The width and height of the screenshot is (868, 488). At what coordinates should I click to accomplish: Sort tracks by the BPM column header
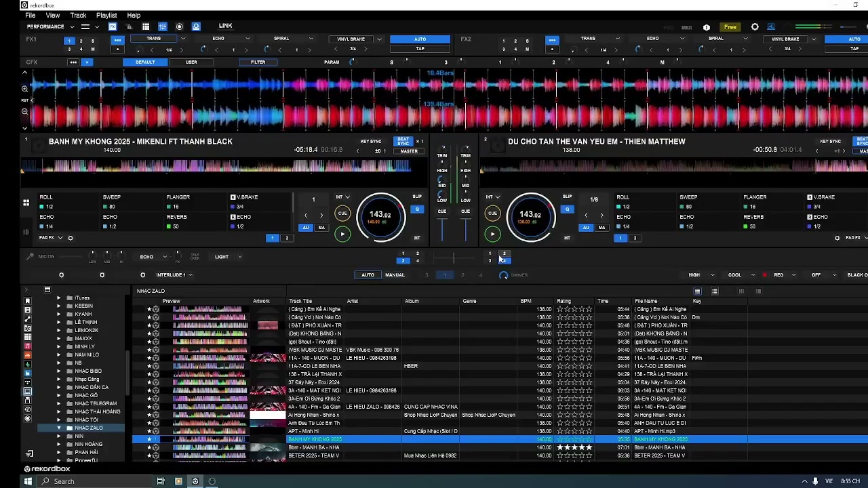coord(526,301)
